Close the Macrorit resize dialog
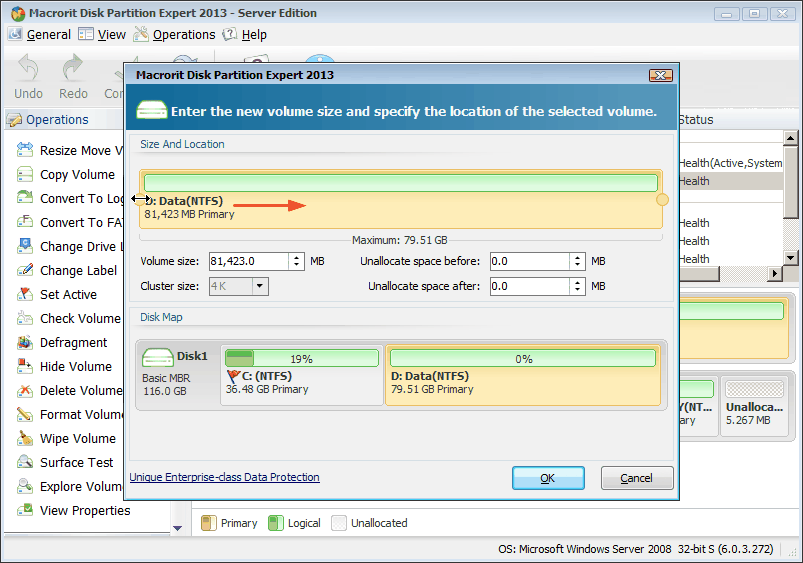Image resolution: width=803 pixels, height=563 pixels. [661, 75]
